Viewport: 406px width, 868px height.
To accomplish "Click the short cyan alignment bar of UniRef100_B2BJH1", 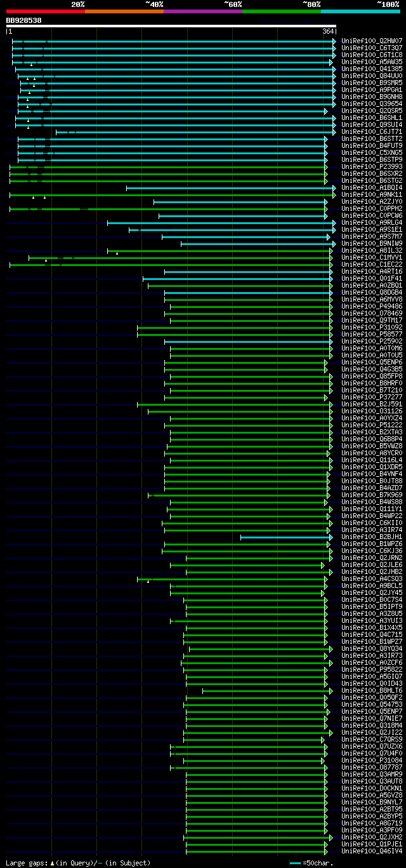I will coord(286,537).
